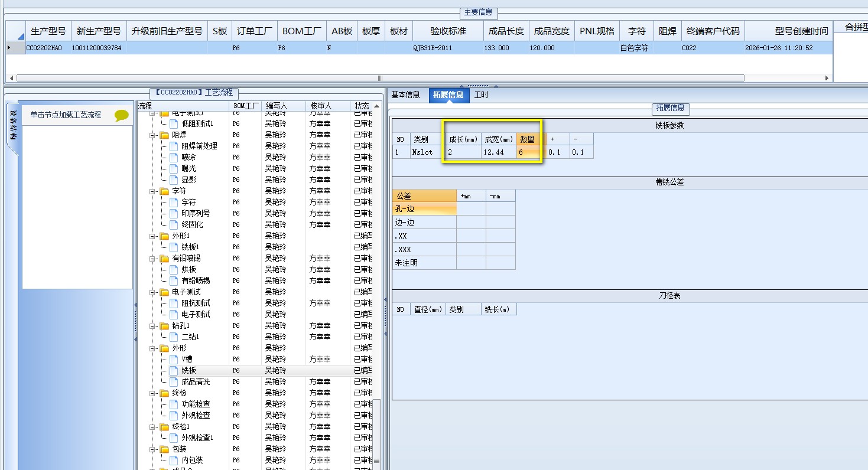This screenshot has height=470, width=868.
Task: Click the 钻孔1 folder icon
Action: [164, 326]
